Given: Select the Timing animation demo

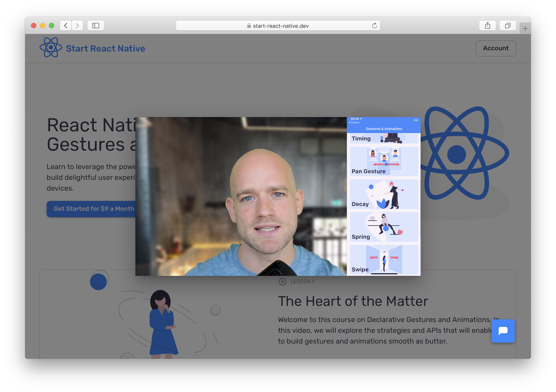Looking at the screenshot, I should 384,138.
